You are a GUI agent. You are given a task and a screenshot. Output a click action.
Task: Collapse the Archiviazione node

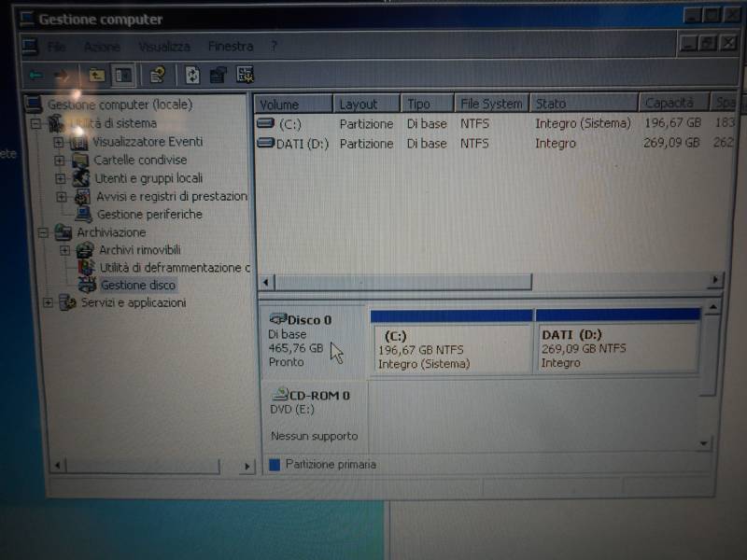[x=43, y=232]
